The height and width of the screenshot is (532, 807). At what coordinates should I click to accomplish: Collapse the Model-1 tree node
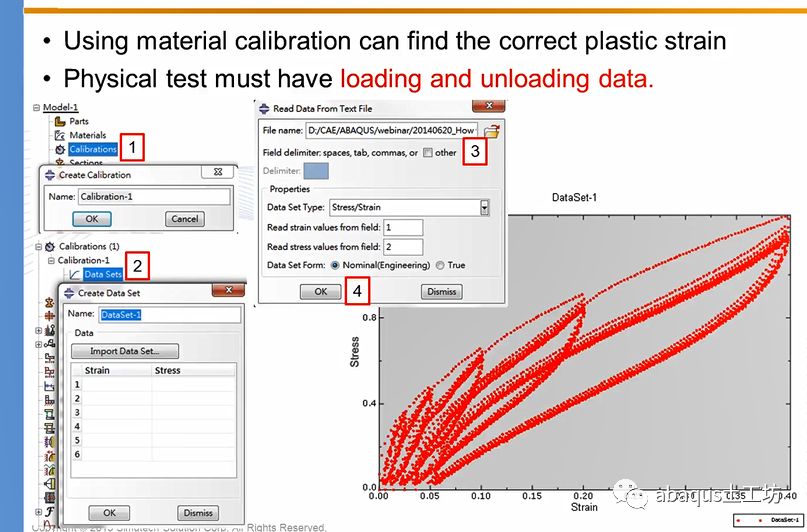click(x=37, y=108)
